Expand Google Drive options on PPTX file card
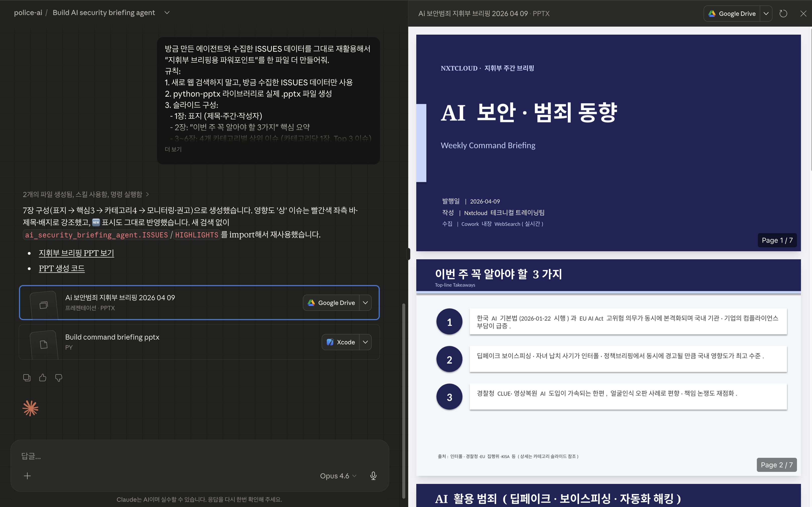This screenshot has height=507, width=812. 365,303
